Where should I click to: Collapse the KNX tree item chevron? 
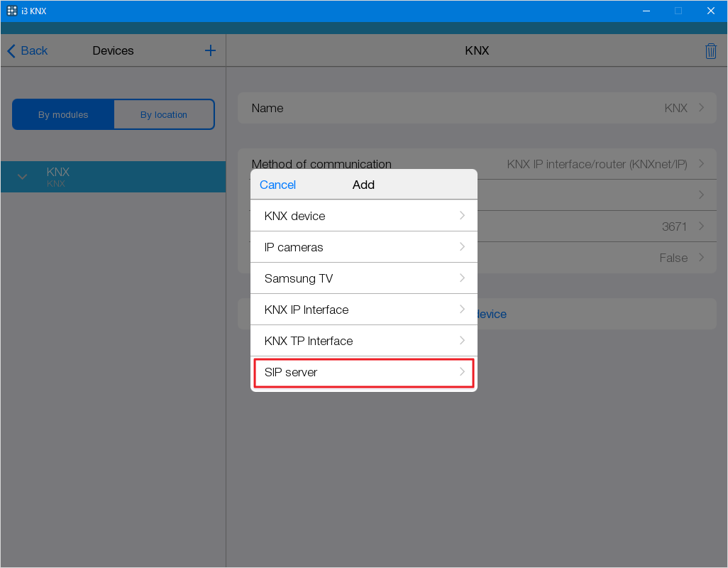click(x=23, y=177)
